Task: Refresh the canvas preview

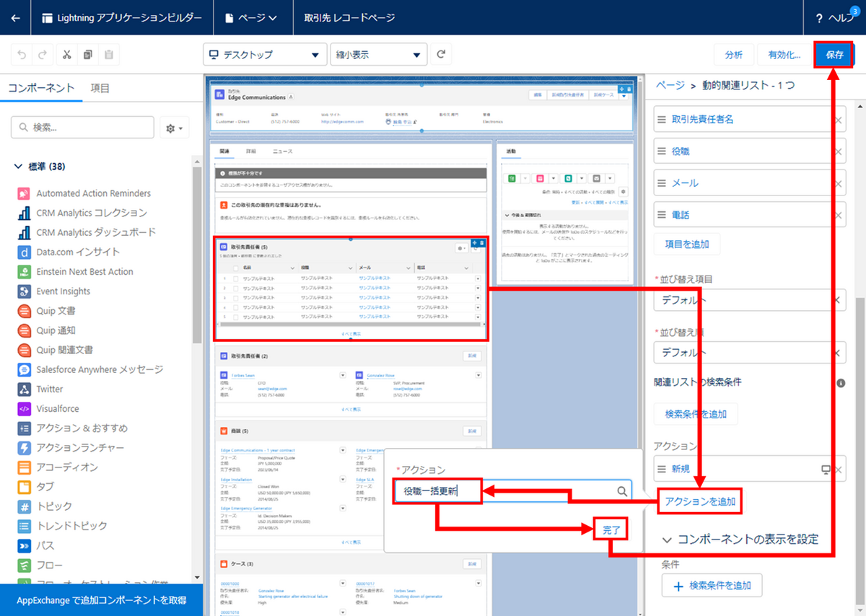Action: click(x=441, y=55)
